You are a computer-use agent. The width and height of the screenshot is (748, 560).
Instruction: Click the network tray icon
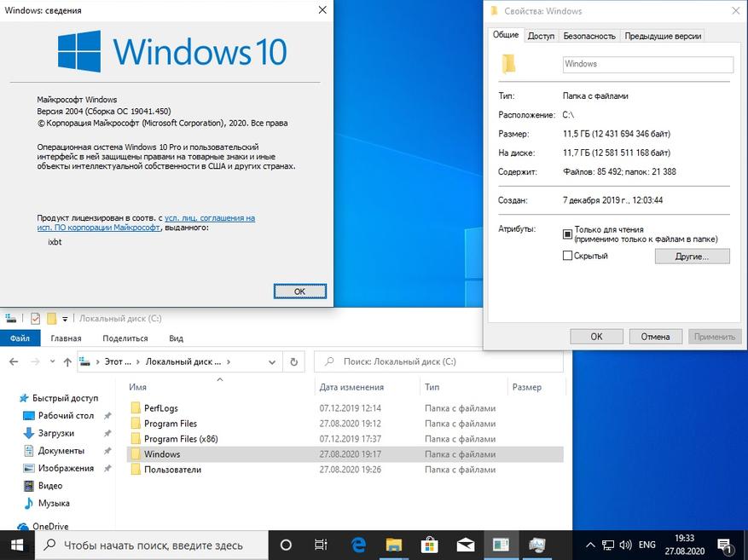click(608, 545)
